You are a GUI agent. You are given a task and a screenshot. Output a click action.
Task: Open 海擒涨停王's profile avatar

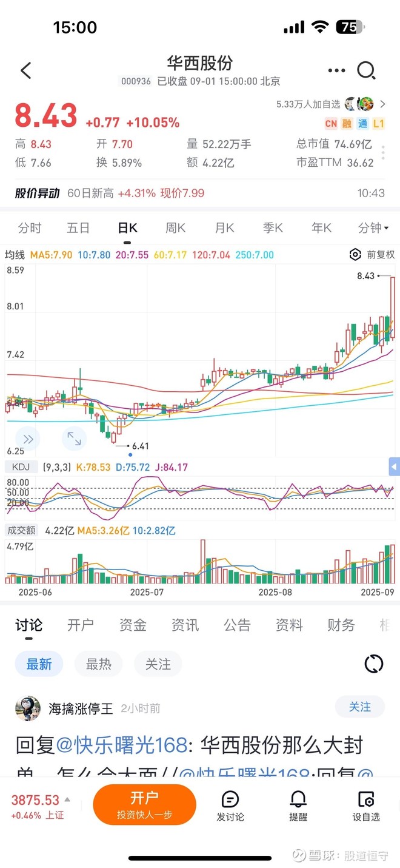28,707
